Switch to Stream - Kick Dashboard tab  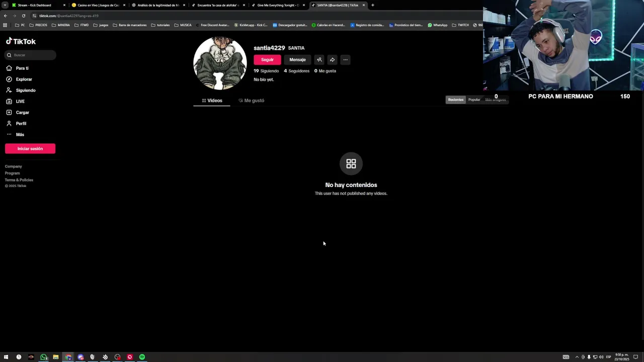point(39,5)
